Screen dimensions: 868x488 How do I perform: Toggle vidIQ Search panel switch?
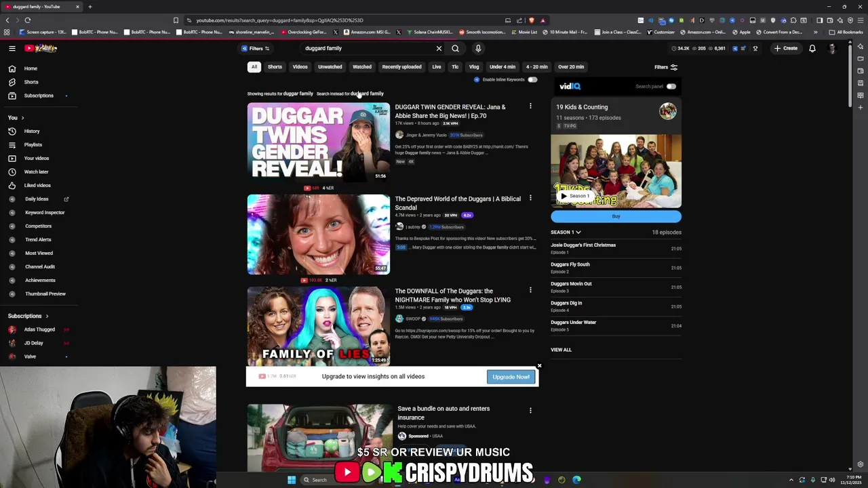(671, 86)
